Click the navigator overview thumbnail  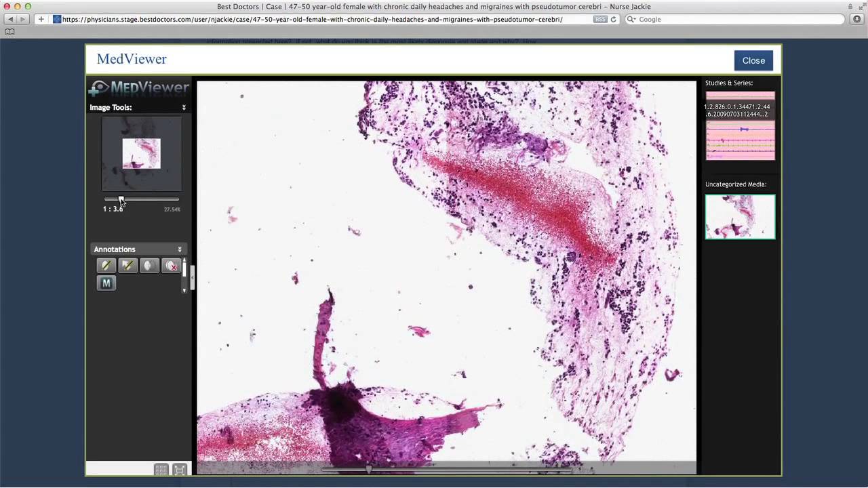(x=142, y=154)
